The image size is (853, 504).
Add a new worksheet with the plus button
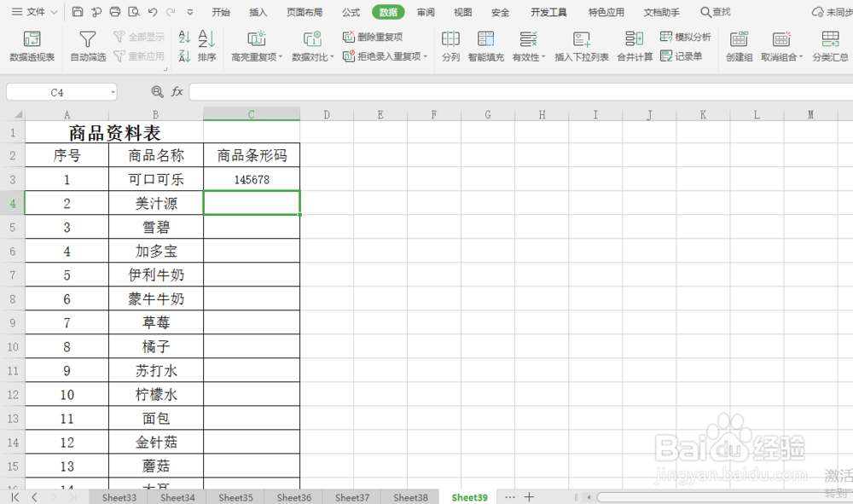pyautogui.click(x=531, y=496)
